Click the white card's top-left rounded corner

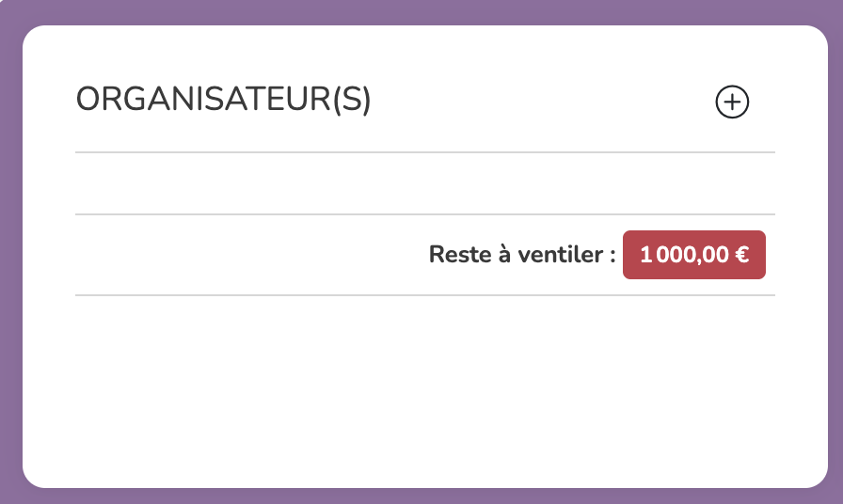[32, 35]
